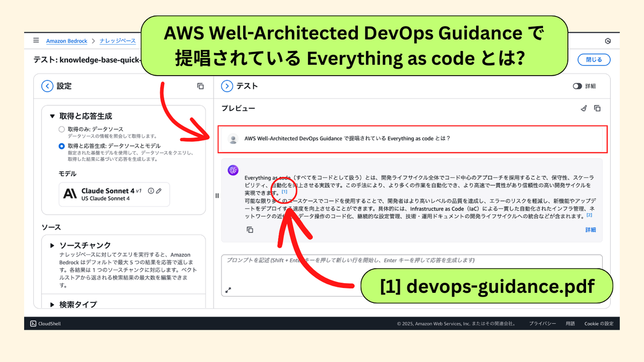Click the US Claude Sonnet 4 subtitle
The width and height of the screenshot is (644, 362).
click(106, 198)
